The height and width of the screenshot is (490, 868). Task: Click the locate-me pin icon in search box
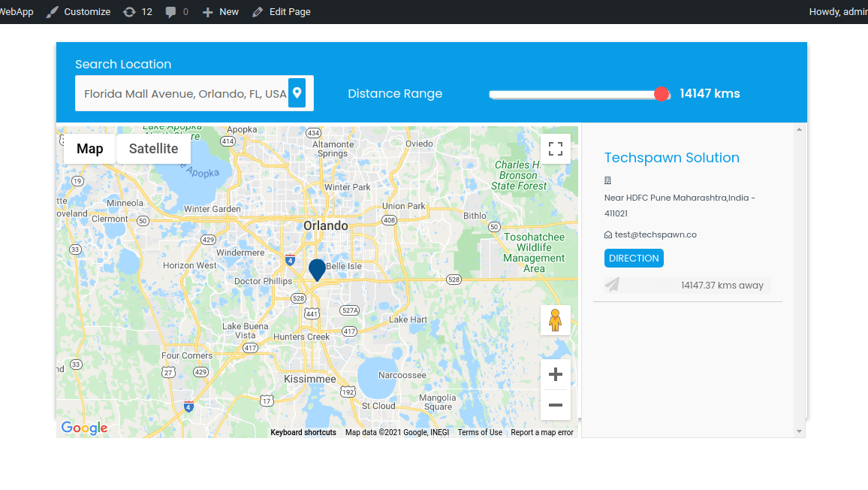(297, 93)
